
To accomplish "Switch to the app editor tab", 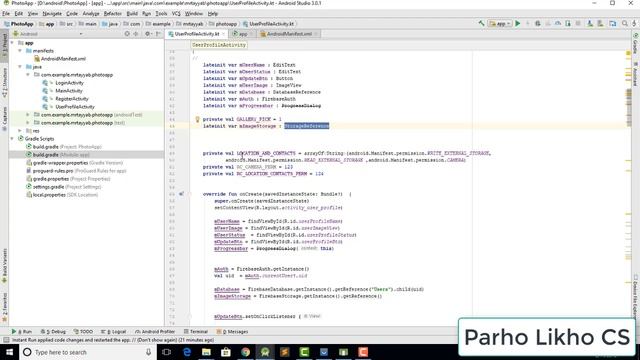I will (243, 34).
